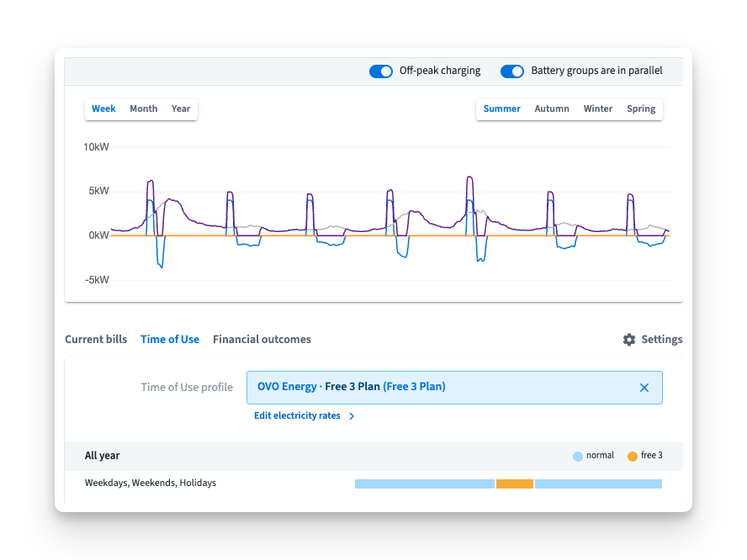747x560 pixels.
Task: Select the Week time range
Action: 103,109
